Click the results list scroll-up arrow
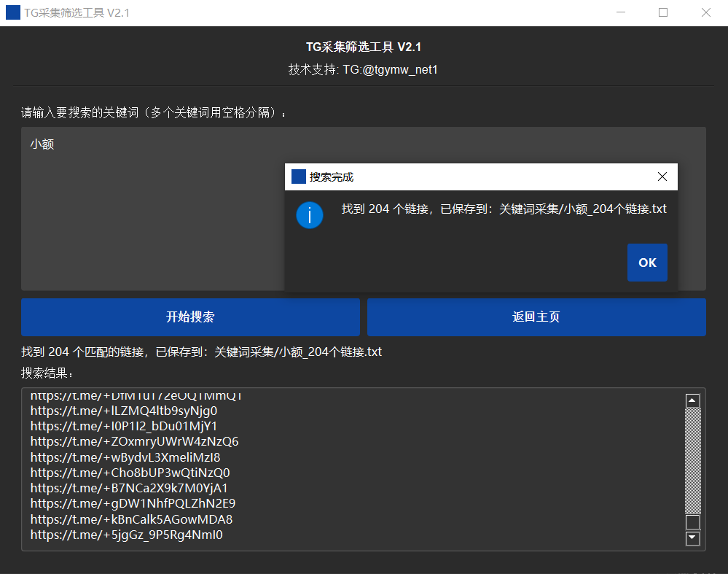Screen dimensions: 728x574 click(x=693, y=400)
